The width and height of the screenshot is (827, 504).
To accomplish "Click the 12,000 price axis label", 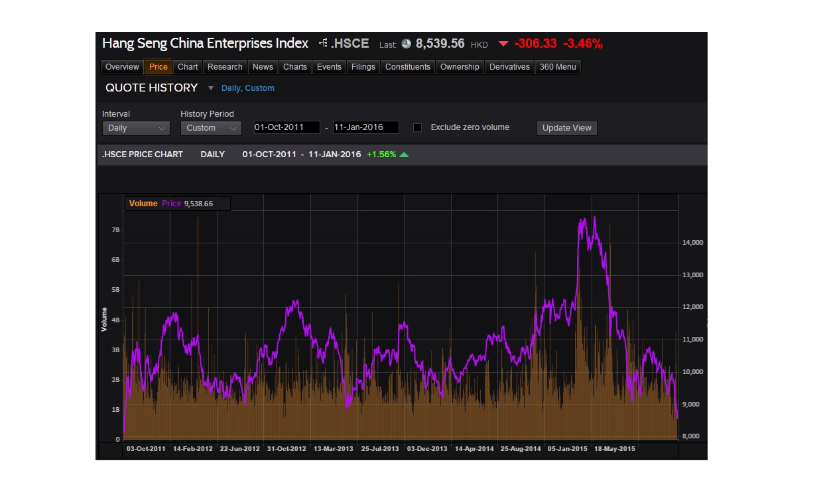I will point(692,307).
